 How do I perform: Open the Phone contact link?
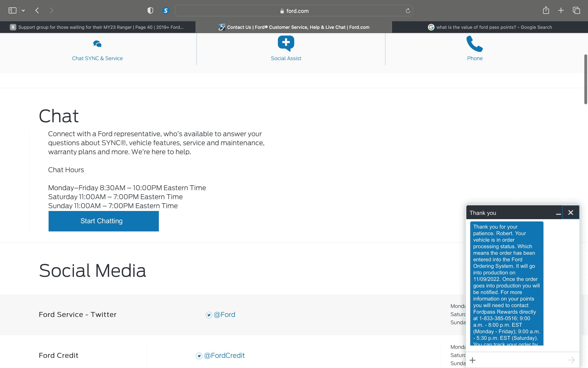(475, 58)
